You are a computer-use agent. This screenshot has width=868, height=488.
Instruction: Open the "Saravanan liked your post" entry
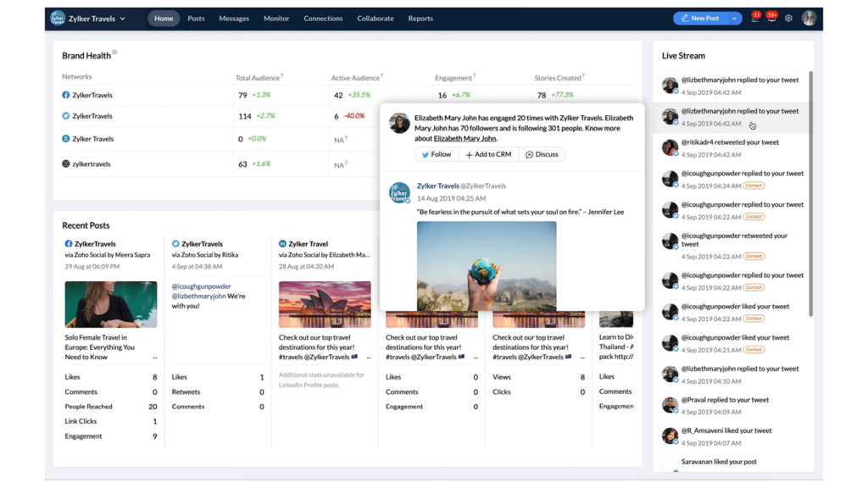732,463
